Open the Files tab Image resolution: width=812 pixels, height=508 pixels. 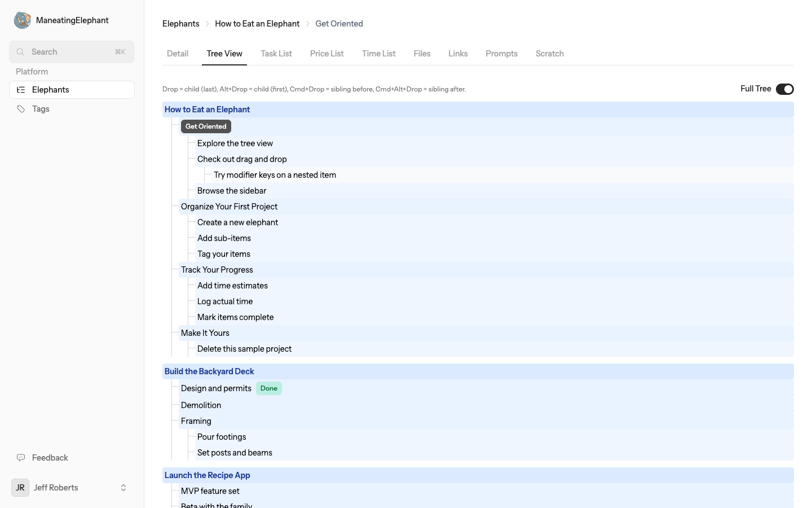[422, 54]
